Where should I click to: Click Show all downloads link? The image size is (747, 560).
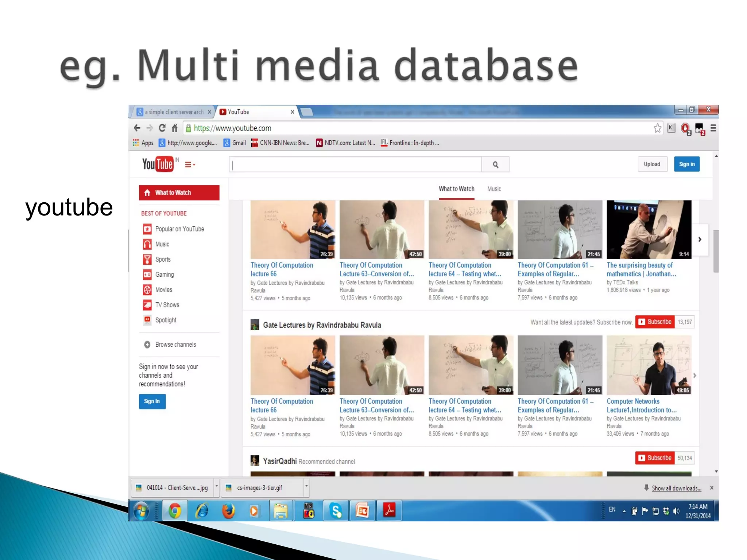[x=676, y=489]
